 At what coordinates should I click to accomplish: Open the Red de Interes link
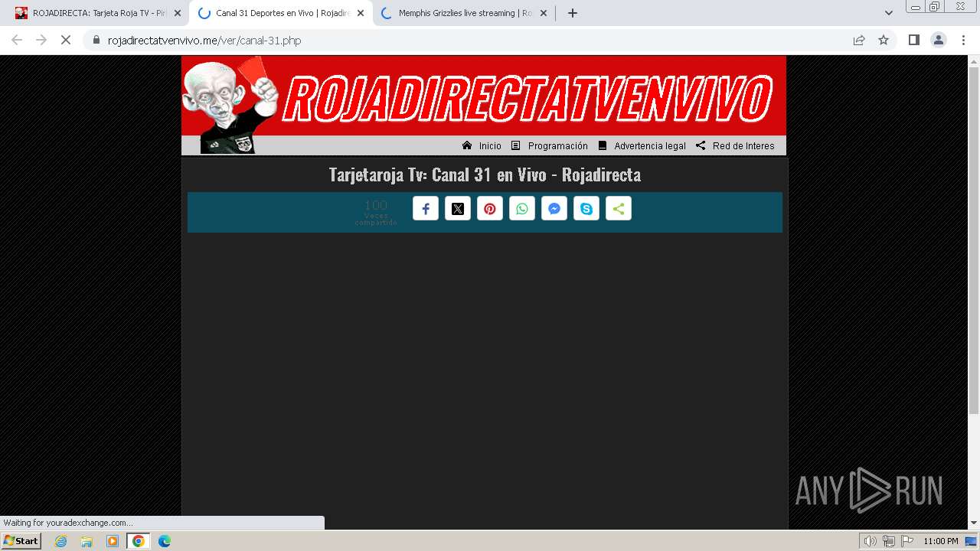click(735, 145)
